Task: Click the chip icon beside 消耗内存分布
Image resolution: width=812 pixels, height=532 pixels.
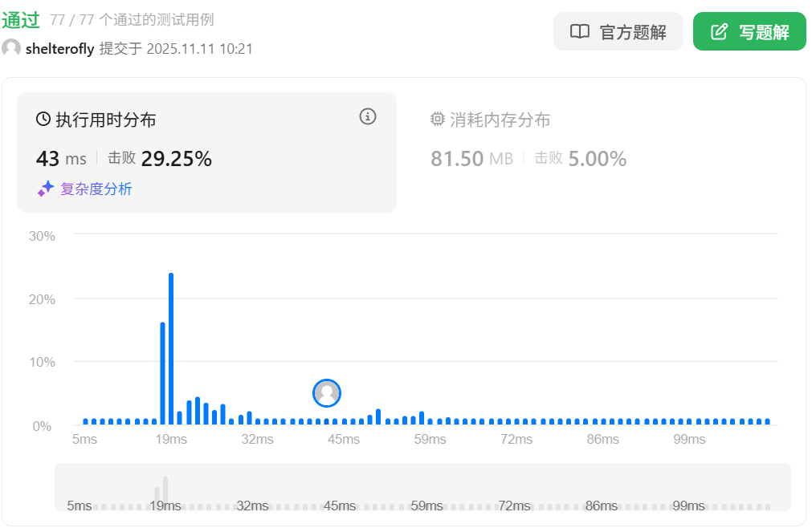Action: pyautogui.click(x=438, y=120)
